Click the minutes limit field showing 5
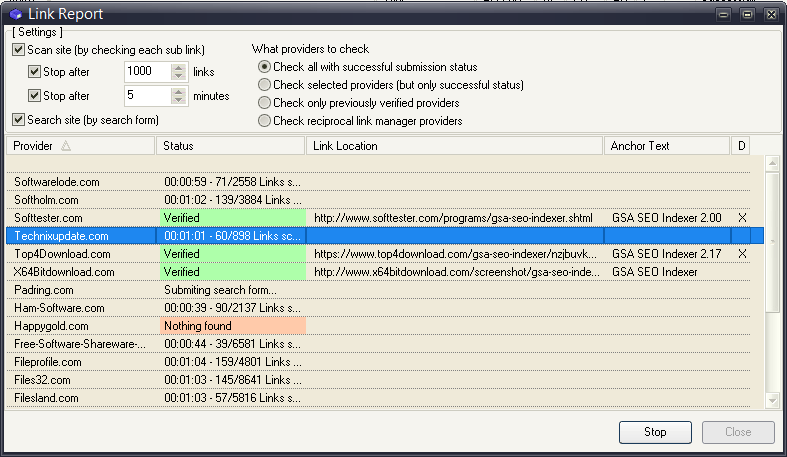This screenshot has width=787, height=457. 148,95
